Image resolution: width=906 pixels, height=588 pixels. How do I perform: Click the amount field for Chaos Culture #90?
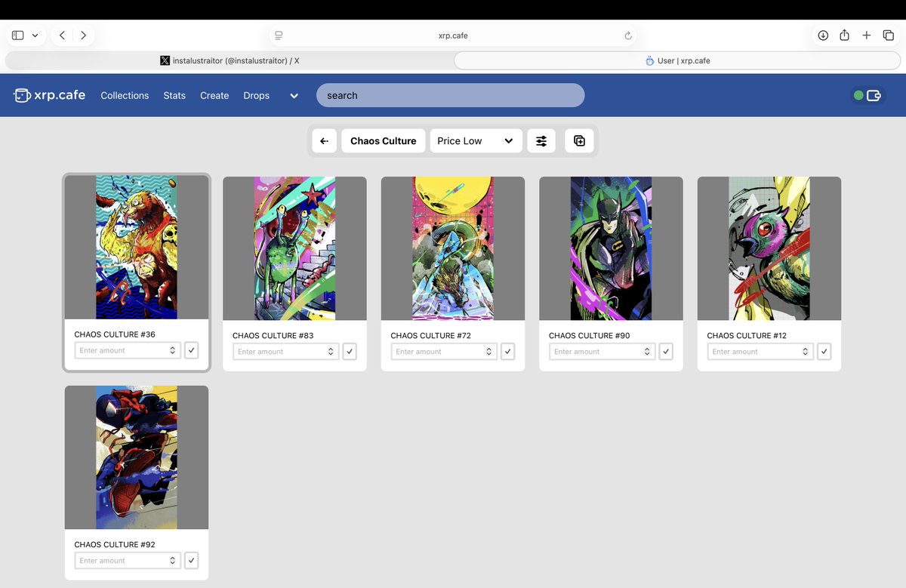point(602,352)
